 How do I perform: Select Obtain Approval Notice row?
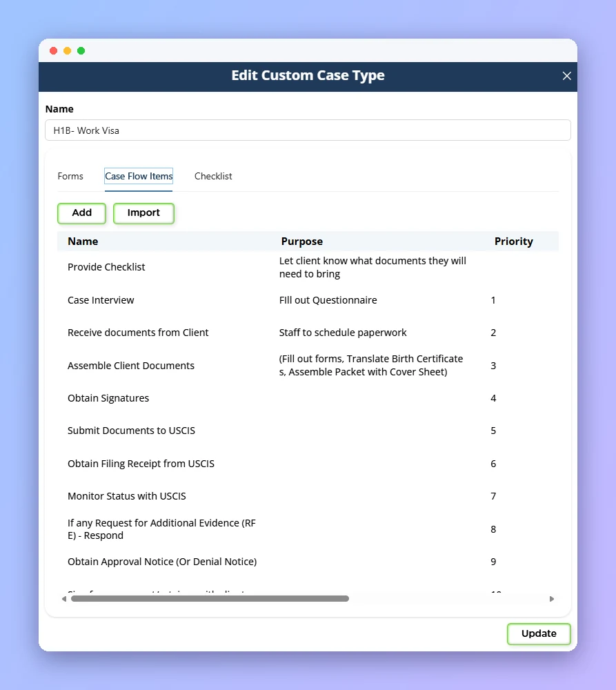308,562
